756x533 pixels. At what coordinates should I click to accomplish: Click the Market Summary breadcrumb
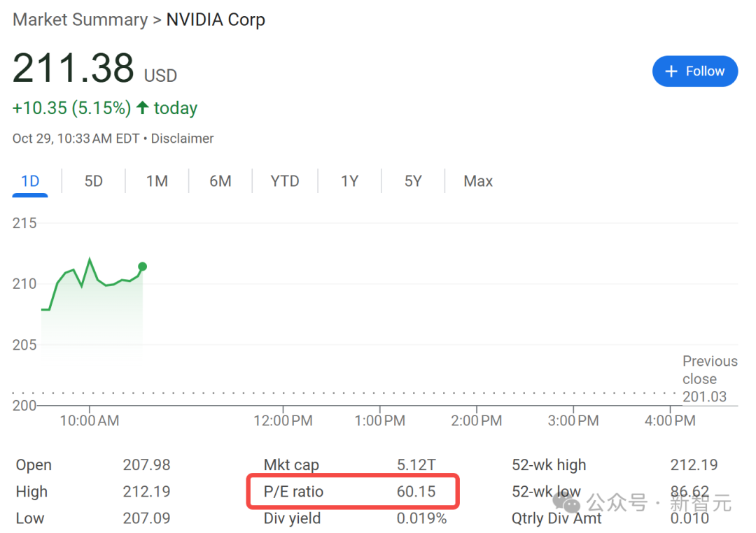80,20
